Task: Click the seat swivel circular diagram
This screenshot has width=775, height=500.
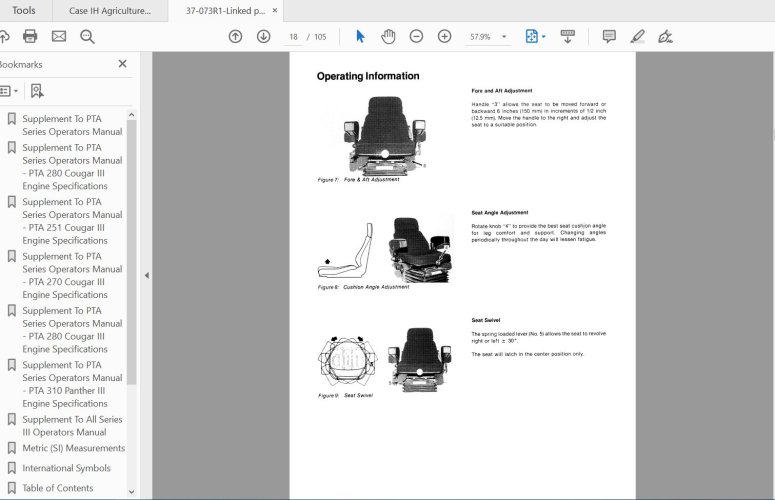Action: pyautogui.click(x=347, y=361)
